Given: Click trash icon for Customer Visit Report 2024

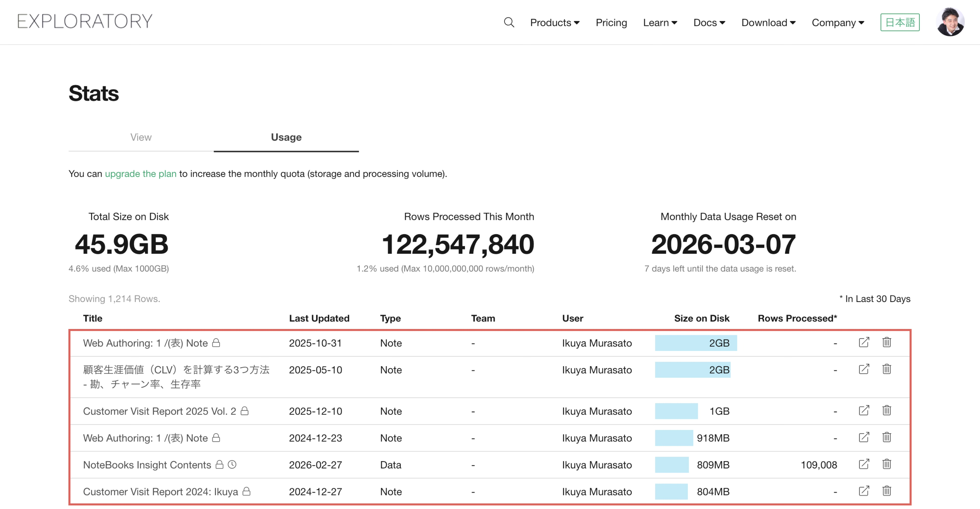Looking at the screenshot, I should click(886, 491).
